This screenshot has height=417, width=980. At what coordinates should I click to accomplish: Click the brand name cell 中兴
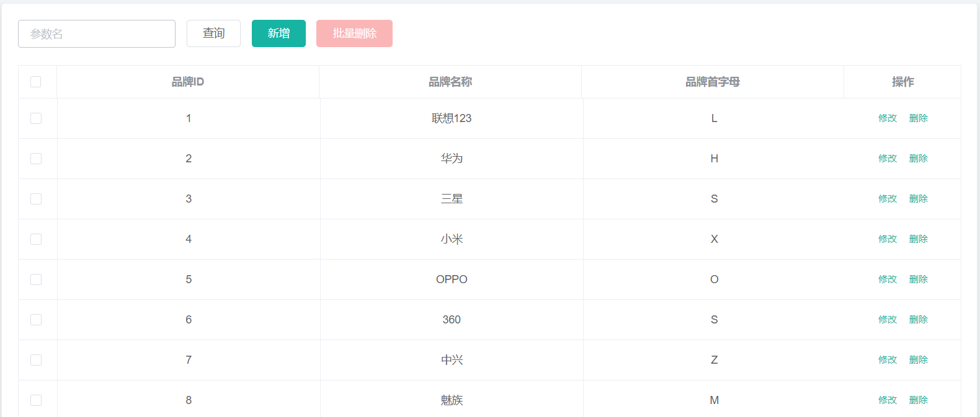pyautogui.click(x=452, y=360)
